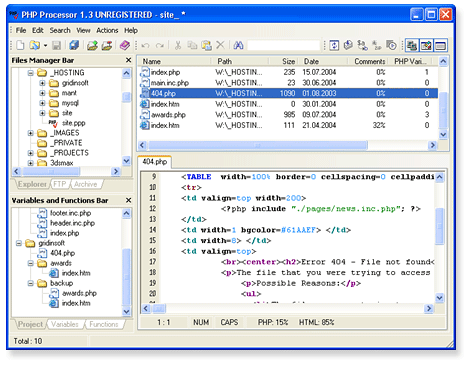Select the 404.php editor tab
Image resolution: width=469 pixels, height=367 pixels.
tap(155, 162)
